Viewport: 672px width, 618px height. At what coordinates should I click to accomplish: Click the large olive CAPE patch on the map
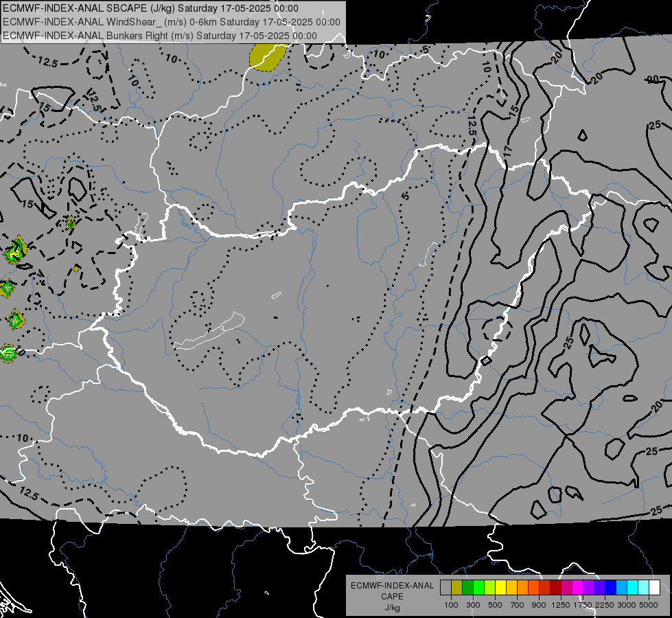coord(268,56)
